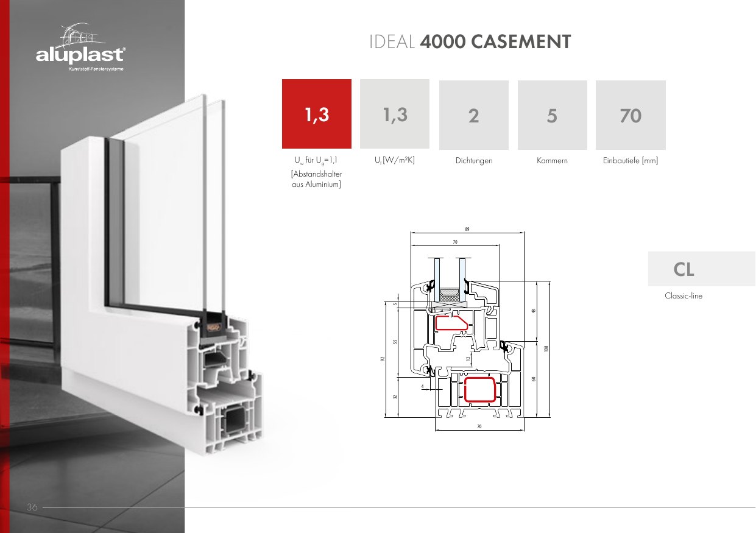Screen dimensions: 756x533
Task: Click the 89 dimension in the drawing
Action: pyautogui.click(x=467, y=229)
